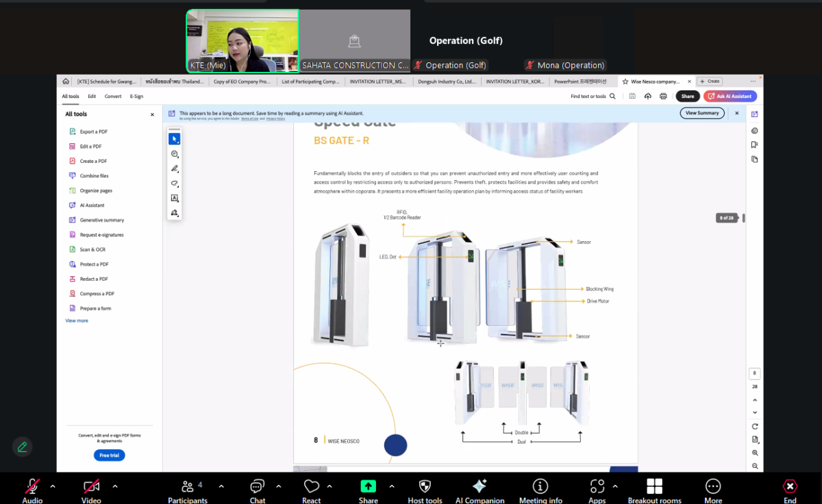Select the Scan & OCR tool
This screenshot has height=504, width=822.
tap(92, 249)
